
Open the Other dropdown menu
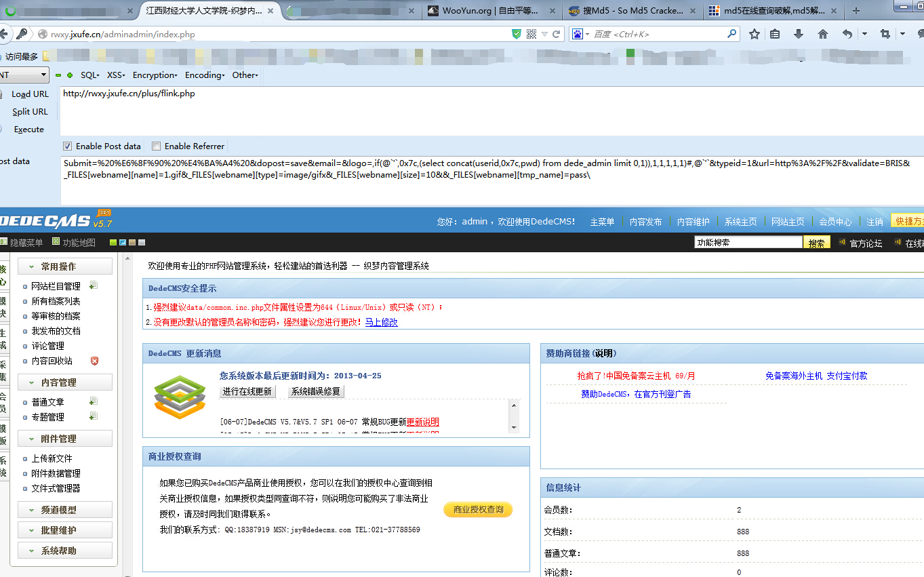click(245, 75)
